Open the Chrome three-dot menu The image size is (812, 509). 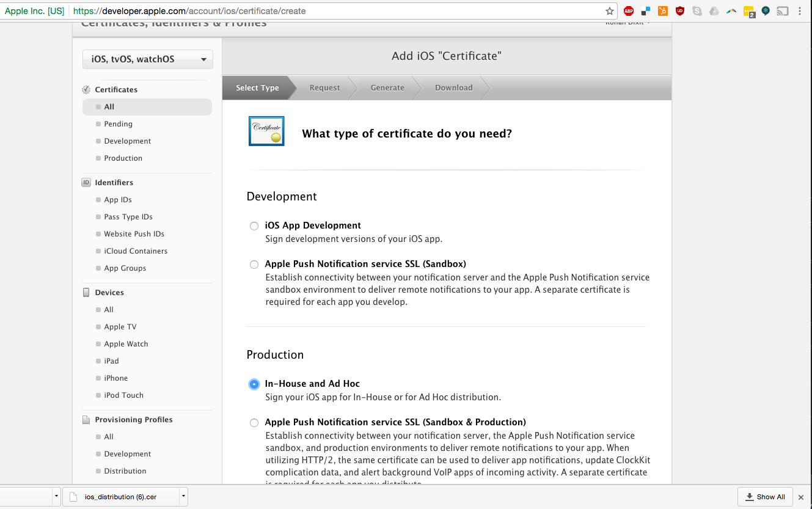800,11
